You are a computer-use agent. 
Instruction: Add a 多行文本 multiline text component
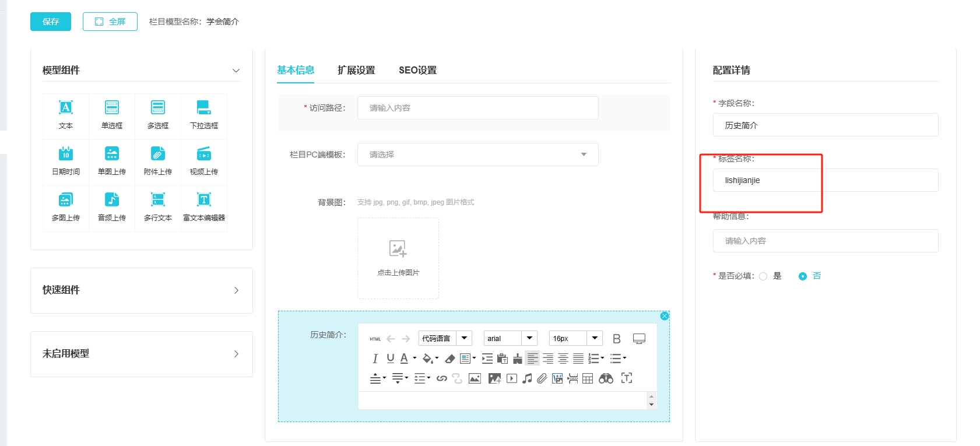point(158,208)
